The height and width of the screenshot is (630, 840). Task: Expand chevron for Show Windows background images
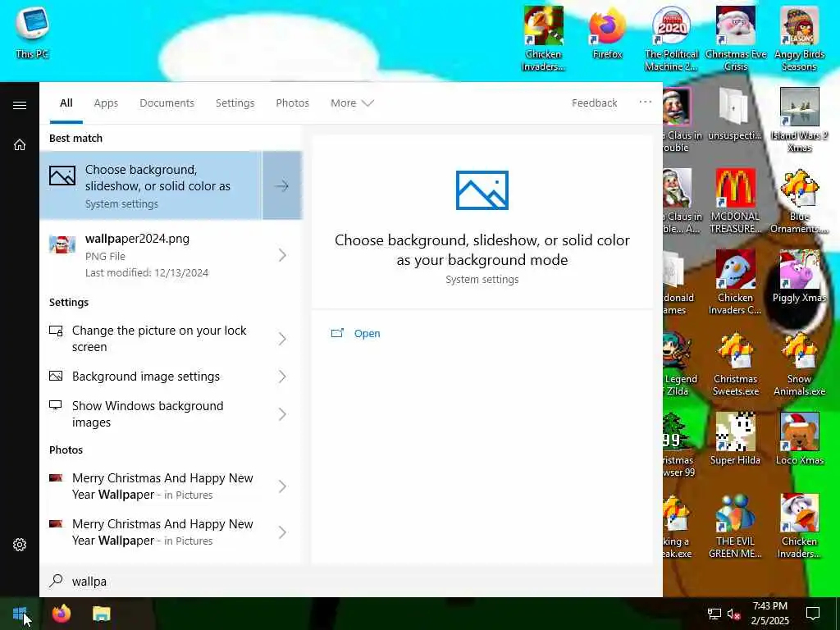282,414
